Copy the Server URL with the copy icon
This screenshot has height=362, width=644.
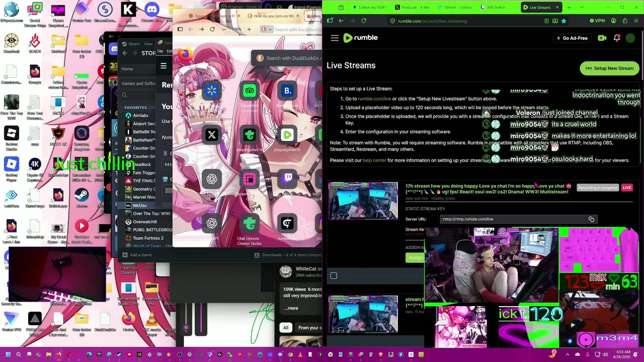click(x=591, y=219)
